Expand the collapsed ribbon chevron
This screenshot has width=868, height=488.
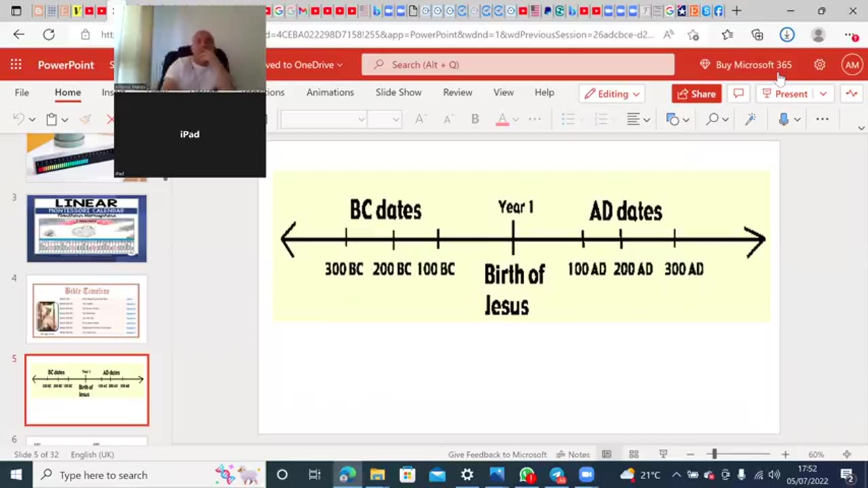(x=861, y=127)
